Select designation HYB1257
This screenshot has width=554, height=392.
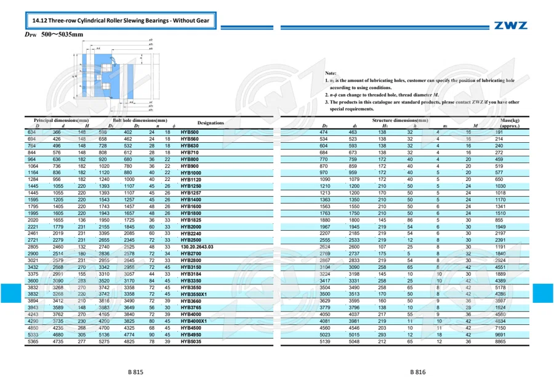[x=191, y=193]
